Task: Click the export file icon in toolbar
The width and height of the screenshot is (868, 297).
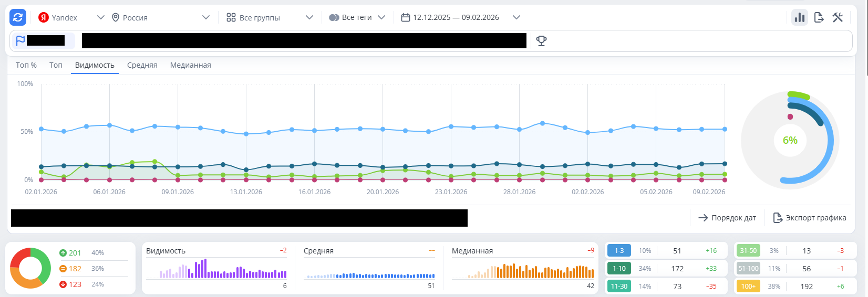Action: point(819,17)
